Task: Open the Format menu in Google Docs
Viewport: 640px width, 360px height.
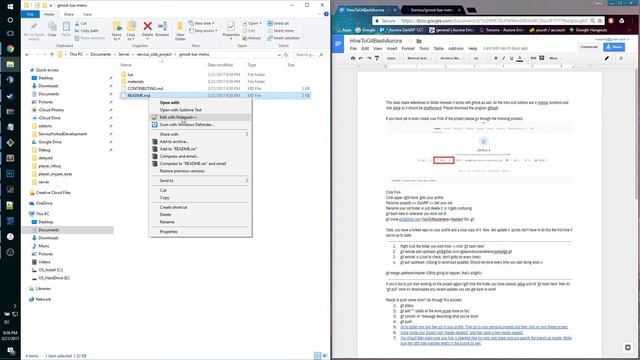Action: [408, 49]
